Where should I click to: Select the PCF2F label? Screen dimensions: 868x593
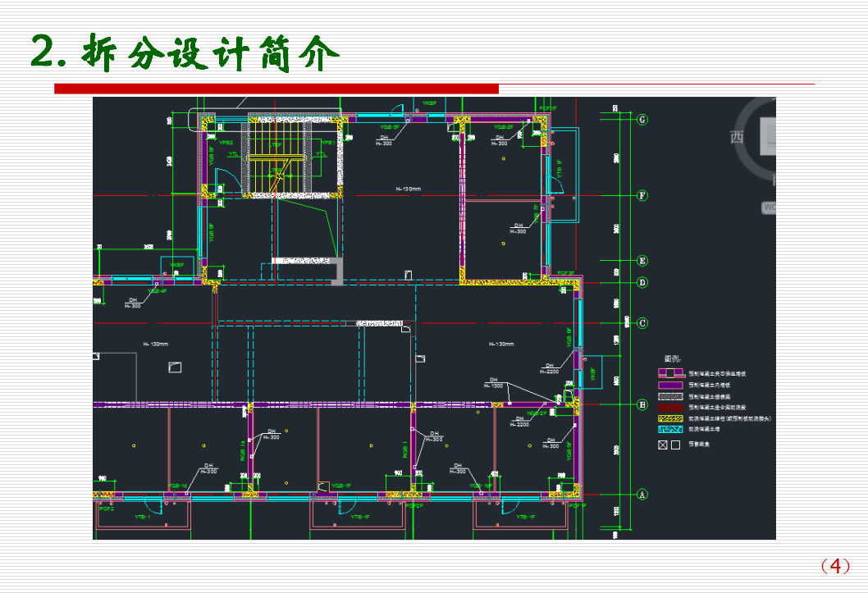(x=414, y=505)
